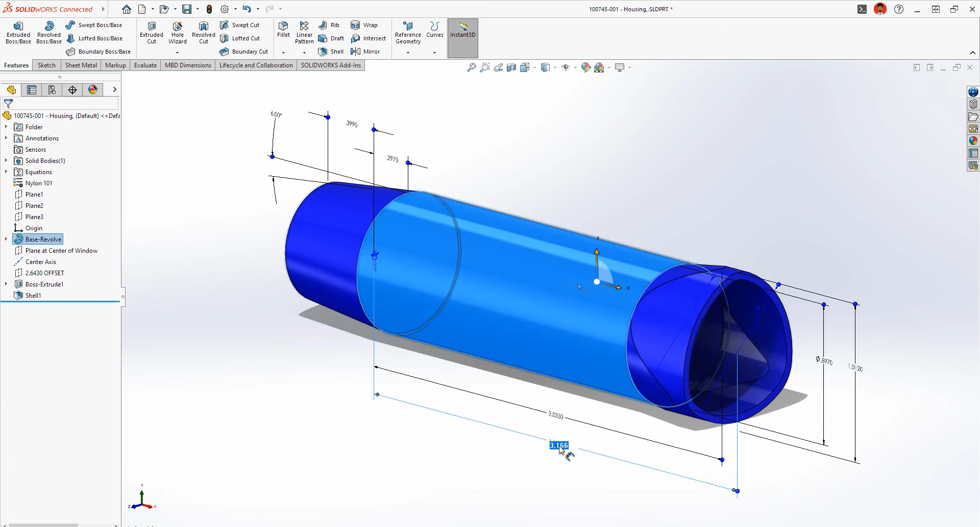Viewport: 980px width, 527px height.
Task: Toggle the Instant3D button
Action: click(x=462, y=30)
